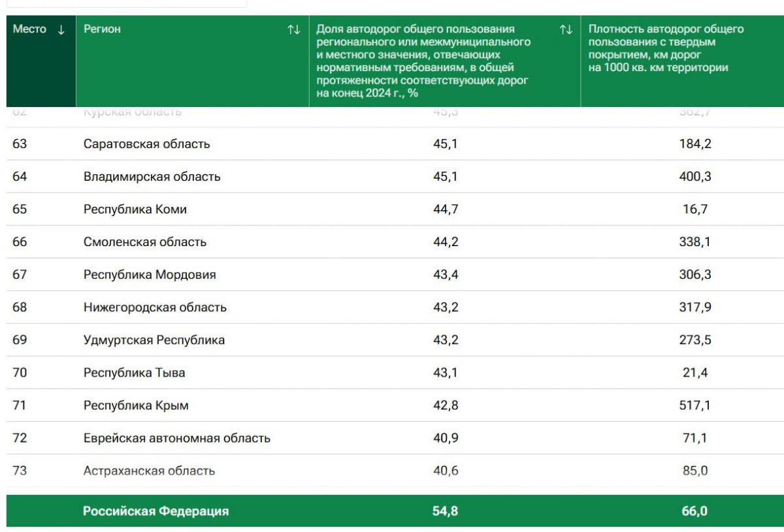The width and height of the screenshot is (784, 532).
Task: Click the Российская Федерация summary row label
Action: (155, 511)
